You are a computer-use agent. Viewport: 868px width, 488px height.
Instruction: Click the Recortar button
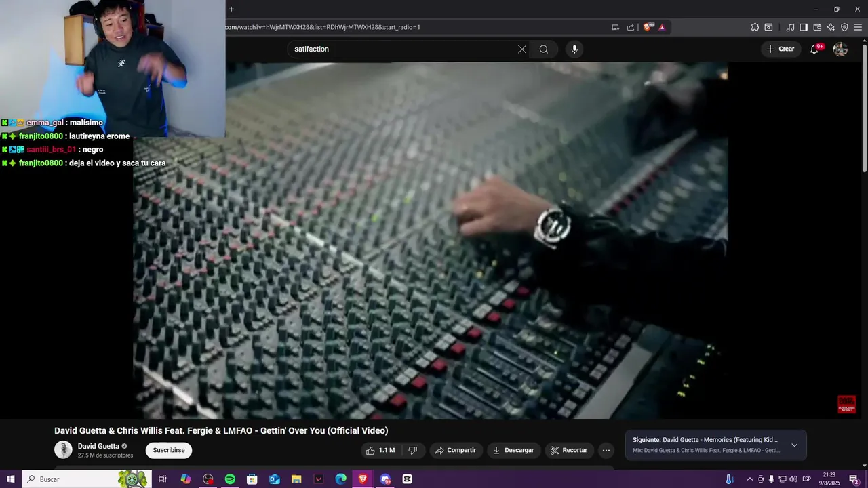pyautogui.click(x=569, y=450)
